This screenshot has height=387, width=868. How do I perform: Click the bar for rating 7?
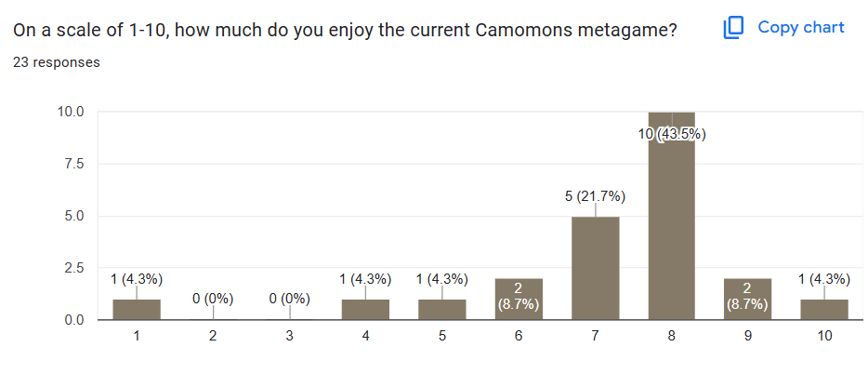pos(595,268)
